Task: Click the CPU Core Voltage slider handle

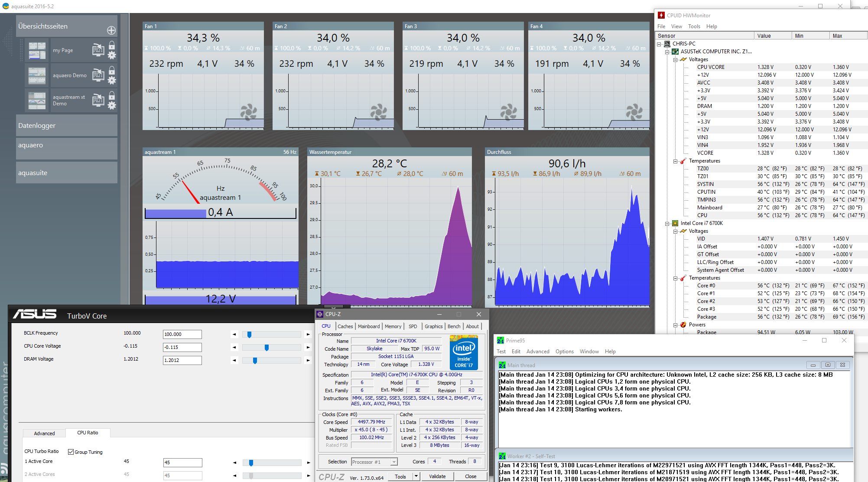Action: [267, 348]
